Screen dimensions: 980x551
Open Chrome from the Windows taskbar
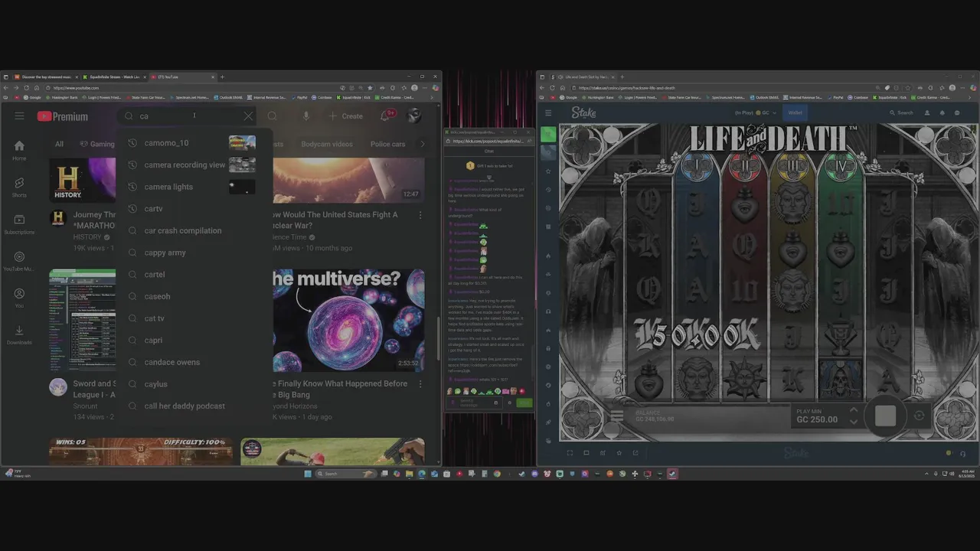pos(497,474)
